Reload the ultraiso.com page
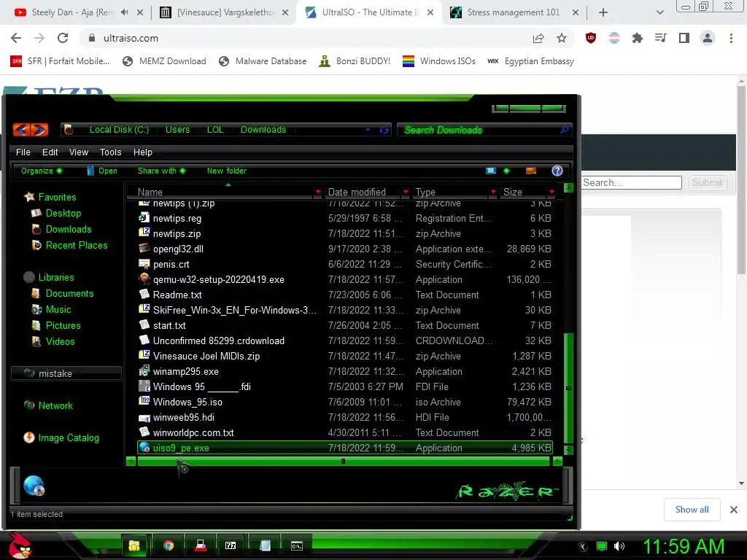This screenshot has height=560, width=747. click(x=63, y=38)
